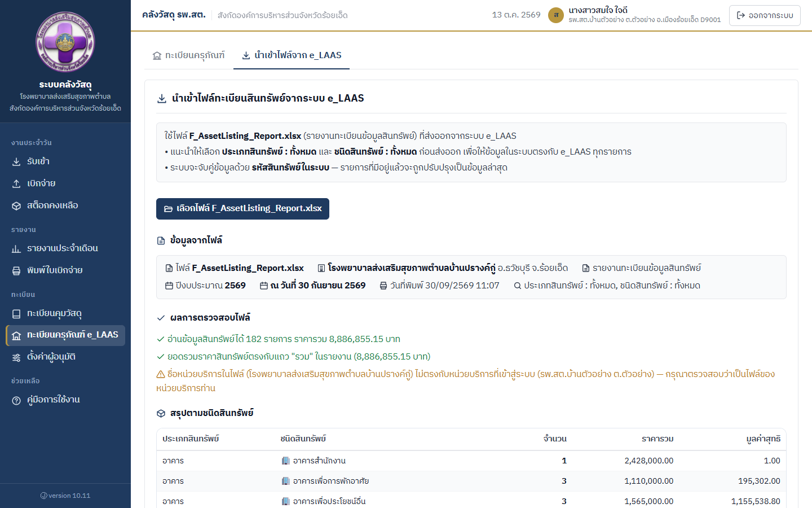Click the file icon before ไฟล์ F_AssetListing_Report.xlsx

[169, 268]
